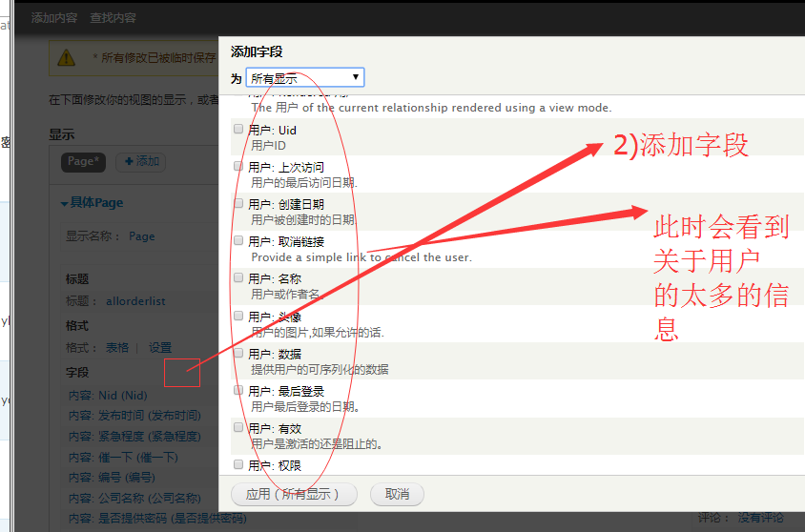The image size is (805, 532).
Task: Open field 内容: Nid (Nid)
Action: click(108, 396)
